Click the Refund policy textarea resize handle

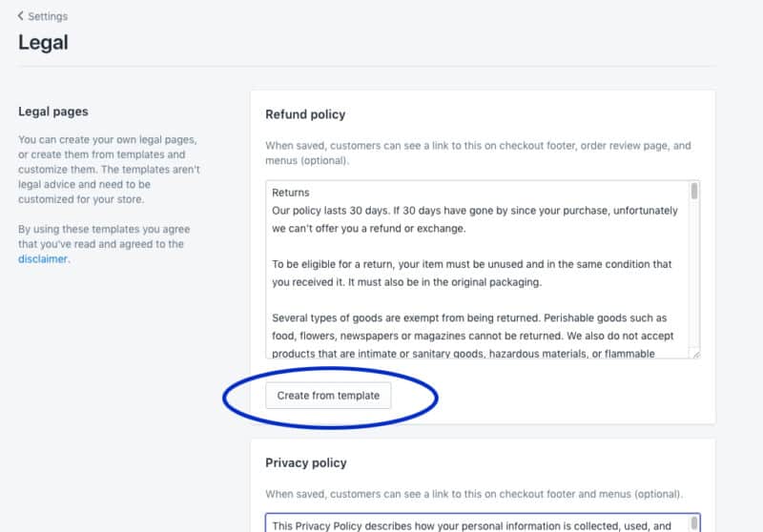tap(696, 355)
